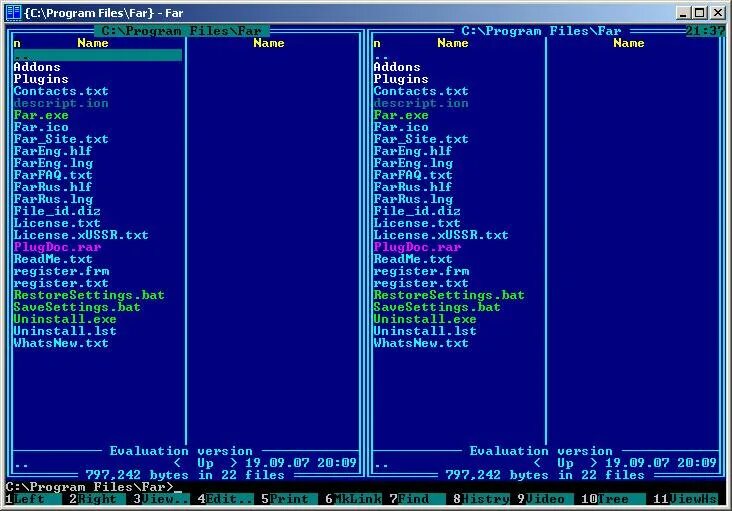Screen dimensions: 732x511
Task: Select Uninstall.exe in right panel
Action: (425, 319)
